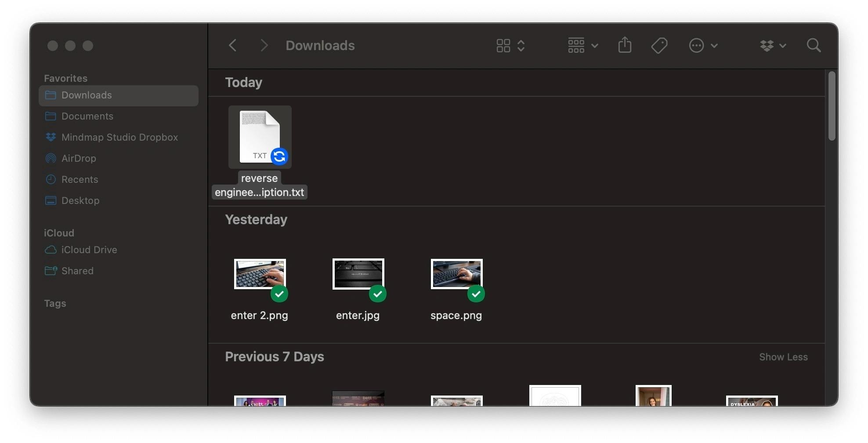Select Mindmap Studio Dropbox in sidebar
Image resolution: width=868 pixels, height=443 pixels.
tap(119, 137)
